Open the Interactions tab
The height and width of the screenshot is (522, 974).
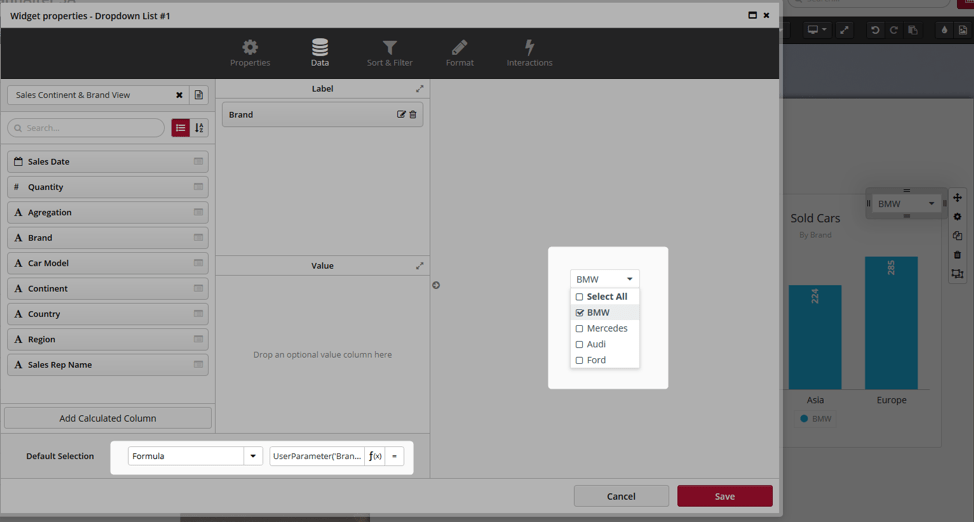coord(529,53)
